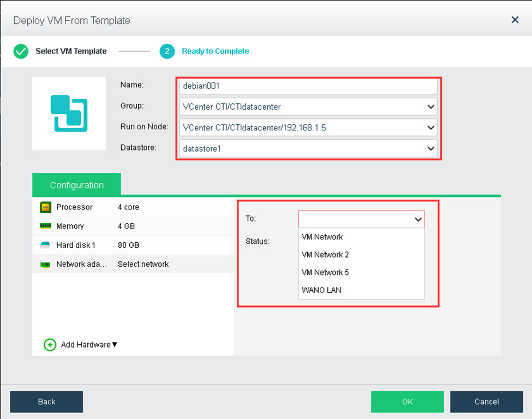Expand the Add Hardware menu
The image size is (532, 419).
click(x=89, y=345)
